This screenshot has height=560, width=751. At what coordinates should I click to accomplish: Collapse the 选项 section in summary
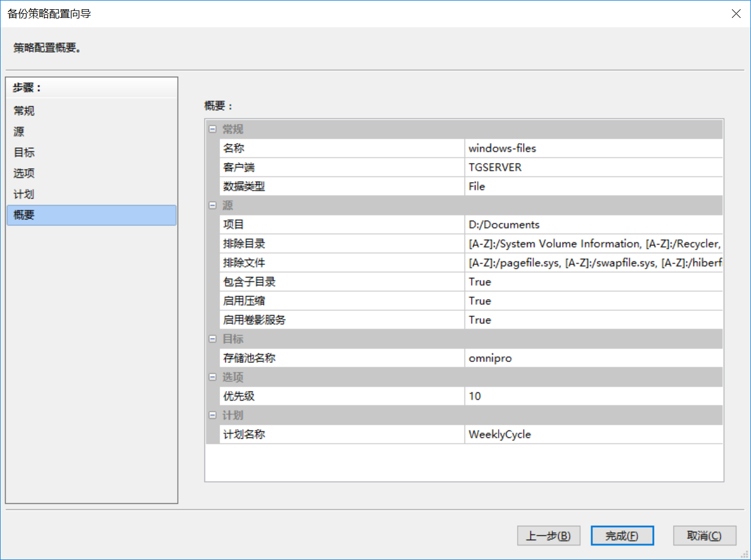tap(213, 377)
